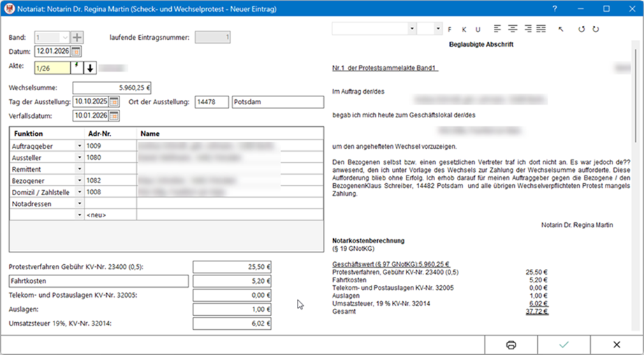Click the Fahrtkosten amount field 5,20 €
The image size is (644, 355).
point(232,281)
